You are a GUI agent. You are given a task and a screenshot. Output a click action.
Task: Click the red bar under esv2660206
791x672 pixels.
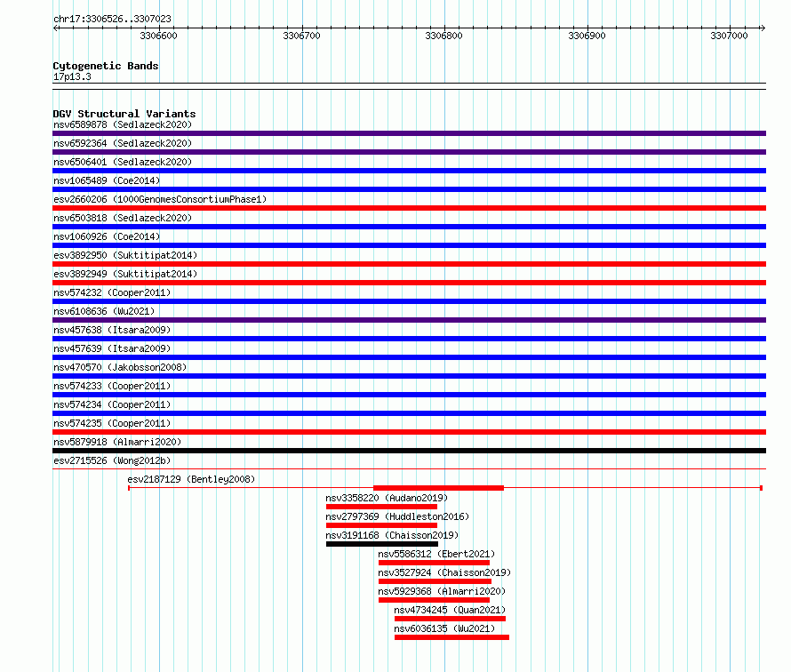coord(409,208)
